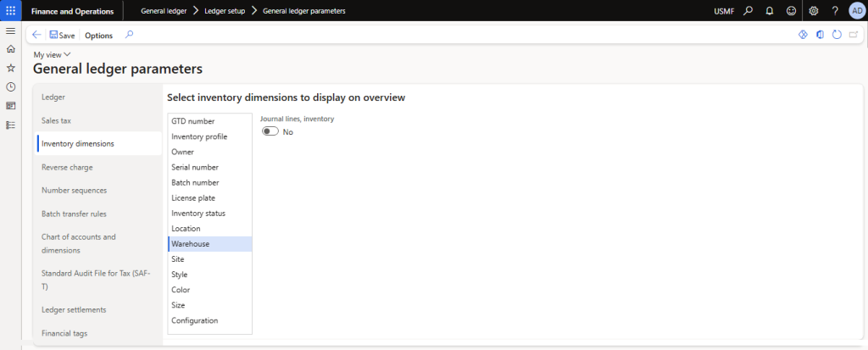Click the Help question mark icon
This screenshot has height=350, width=868.
835,10
